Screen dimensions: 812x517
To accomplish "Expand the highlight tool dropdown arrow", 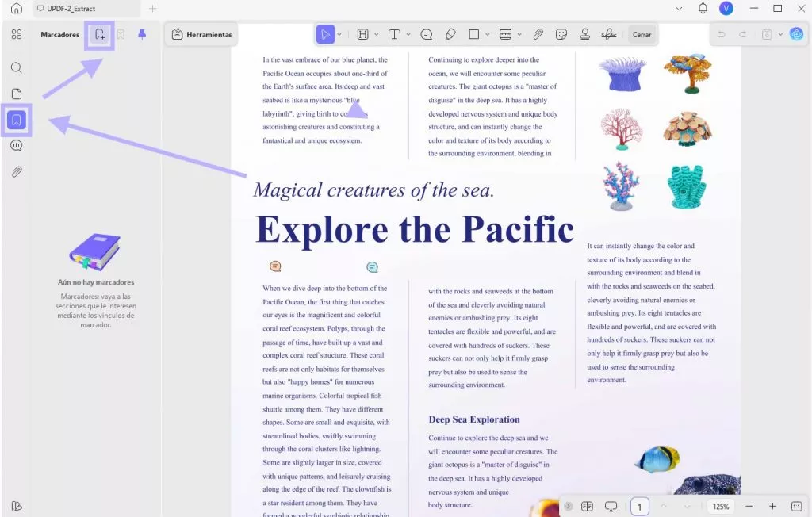I will click(377, 35).
